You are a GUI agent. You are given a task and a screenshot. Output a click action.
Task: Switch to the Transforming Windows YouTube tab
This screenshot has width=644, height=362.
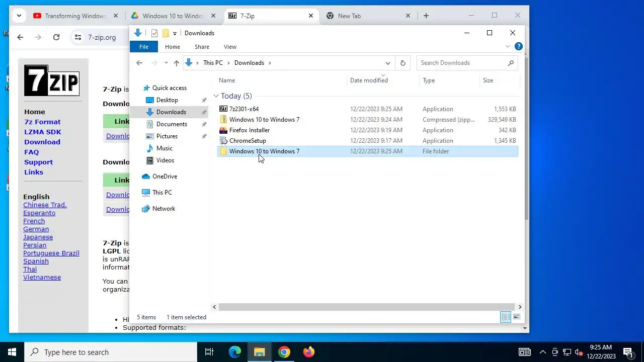[x=76, y=16]
